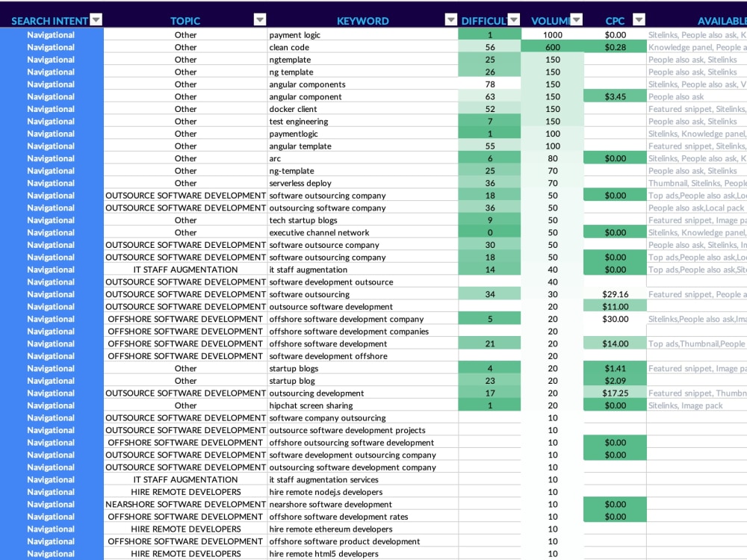This screenshot has width=747, height=560.
Task: Select the 'arc' keyword cell
Action: (x=362, y=158)
